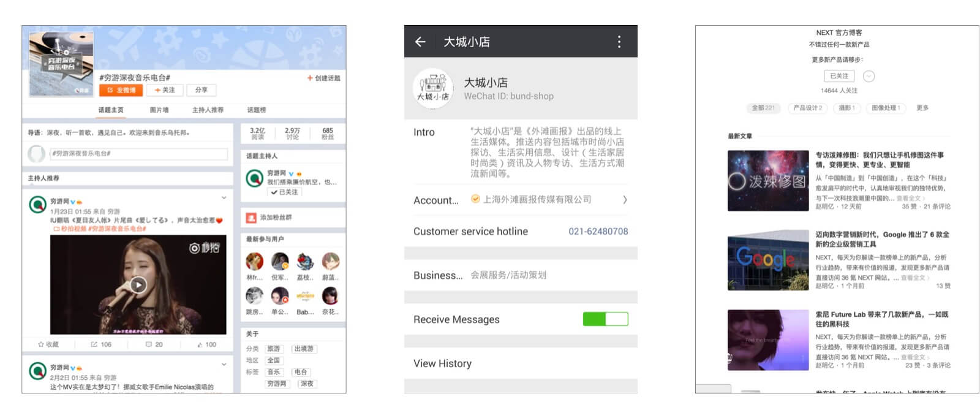Open 穷游网 avatar under 话题主持人
This screenshot has width=980, height=402.
254,178
